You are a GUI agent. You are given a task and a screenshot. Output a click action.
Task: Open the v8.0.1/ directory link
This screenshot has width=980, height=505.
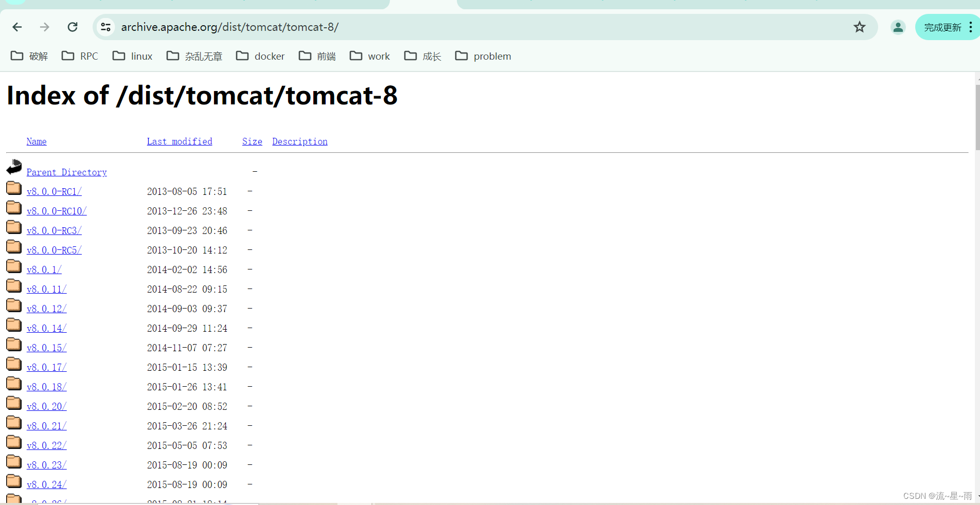coord(44,269)
